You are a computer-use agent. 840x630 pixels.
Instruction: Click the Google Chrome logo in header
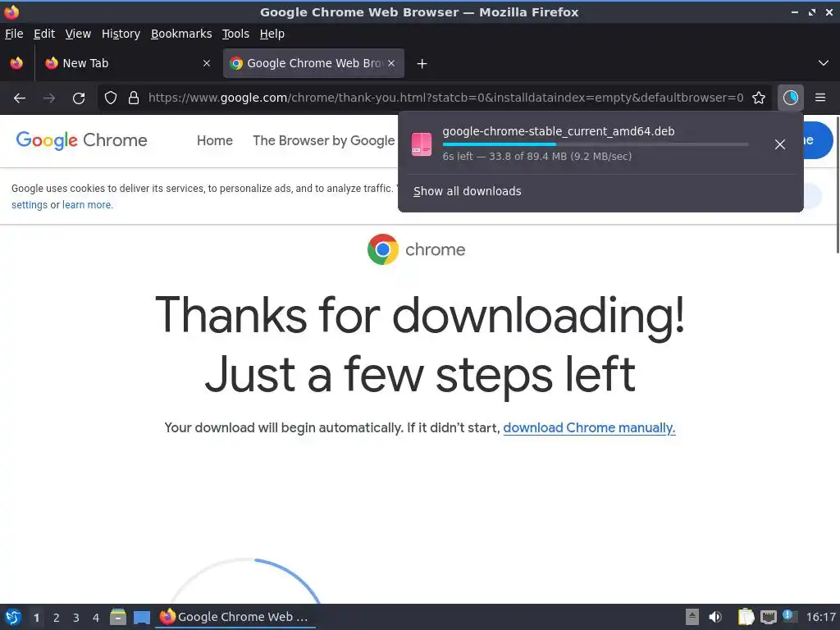click(82, 140)
